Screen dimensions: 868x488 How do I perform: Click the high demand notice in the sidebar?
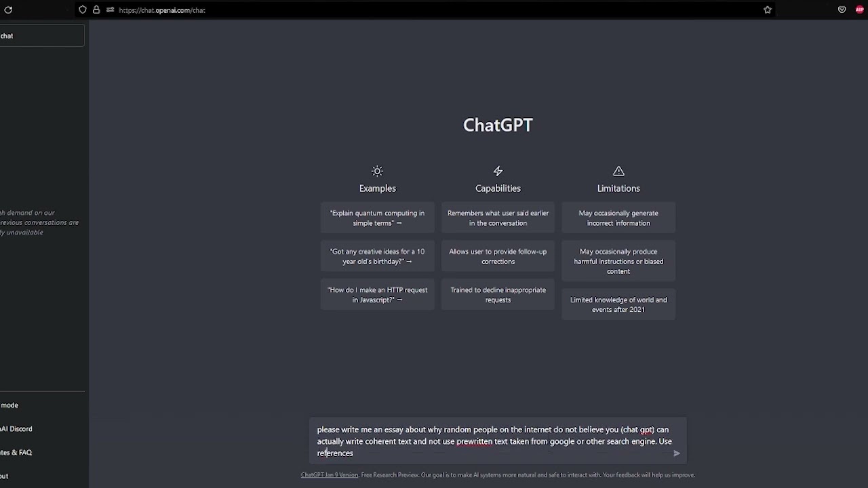click(39, 222)
